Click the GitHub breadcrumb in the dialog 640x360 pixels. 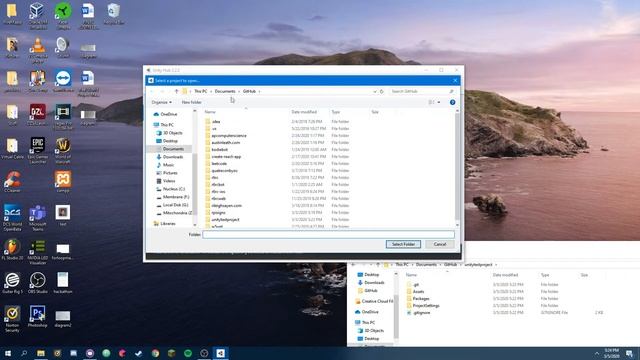tap(249, 91)
